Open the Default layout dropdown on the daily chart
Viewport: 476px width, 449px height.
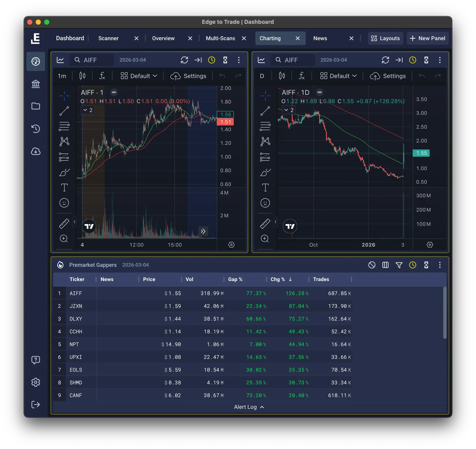pos(338,76)
